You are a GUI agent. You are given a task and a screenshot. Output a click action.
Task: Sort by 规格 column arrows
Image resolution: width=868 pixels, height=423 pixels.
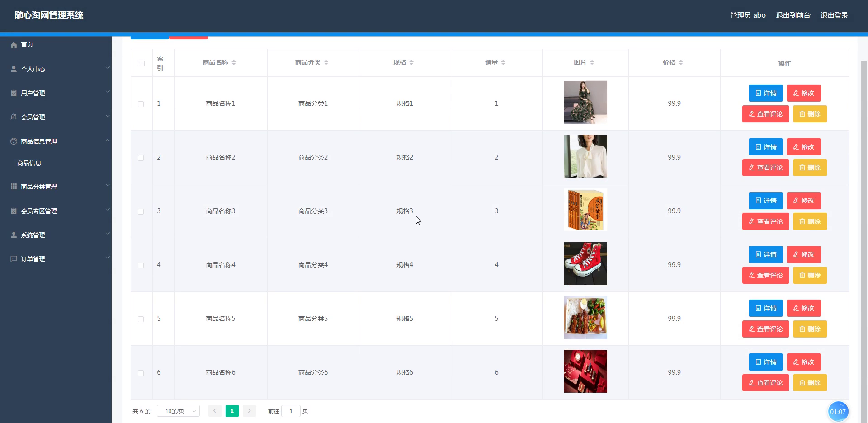click(x=411, y=62)
